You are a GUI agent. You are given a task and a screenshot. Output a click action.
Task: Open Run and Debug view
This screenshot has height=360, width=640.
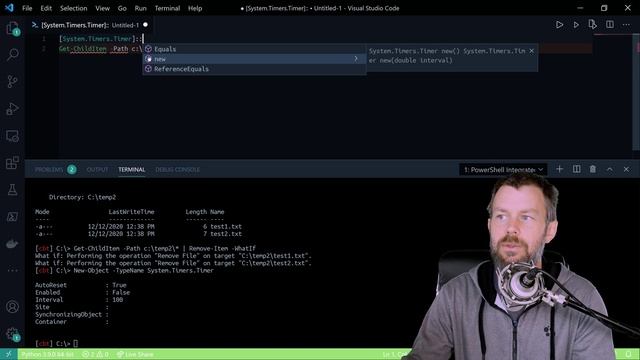click(12, 109)
